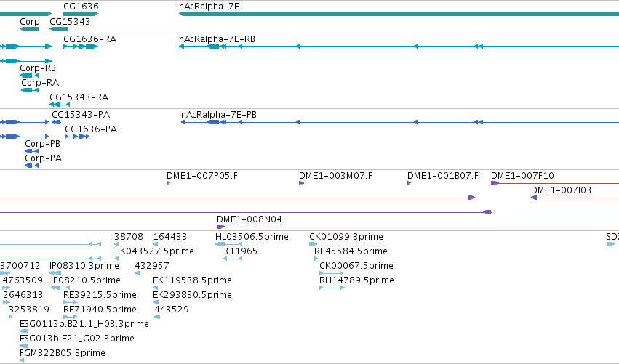Select the CK01099.3prime EST

[x=313, y=244]
